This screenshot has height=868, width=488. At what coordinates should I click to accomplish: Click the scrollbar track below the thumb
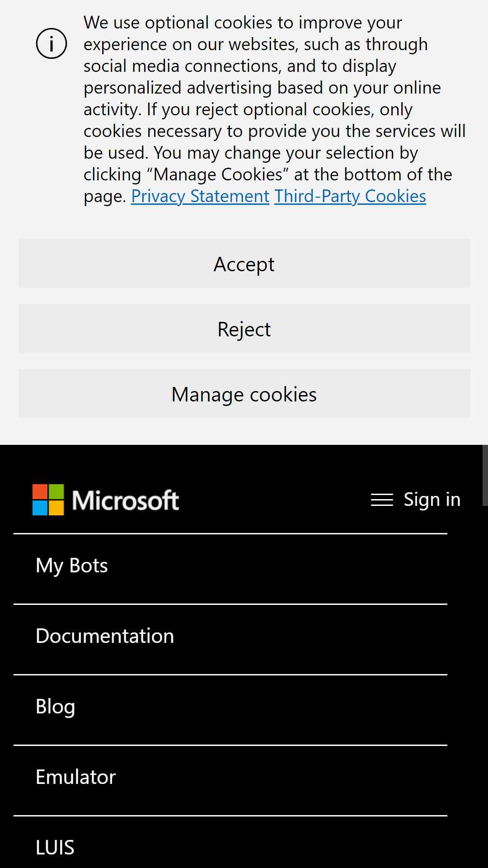[x=485, y=687]
